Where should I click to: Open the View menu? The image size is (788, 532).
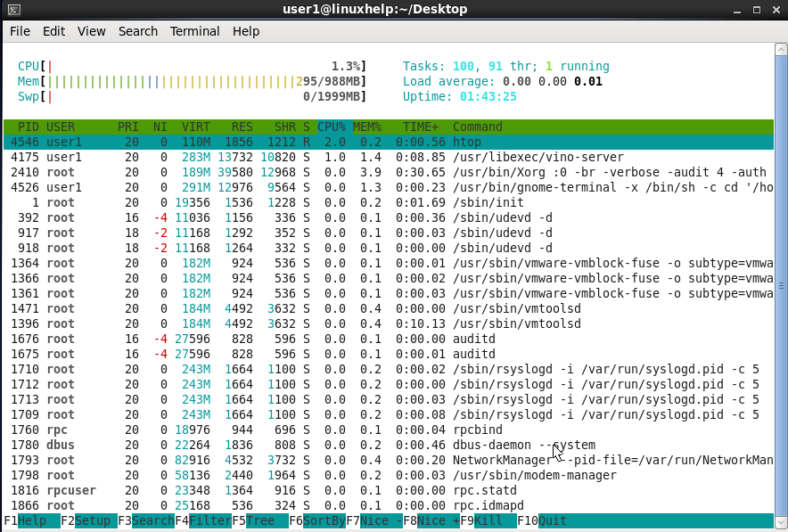pos(92,31)
